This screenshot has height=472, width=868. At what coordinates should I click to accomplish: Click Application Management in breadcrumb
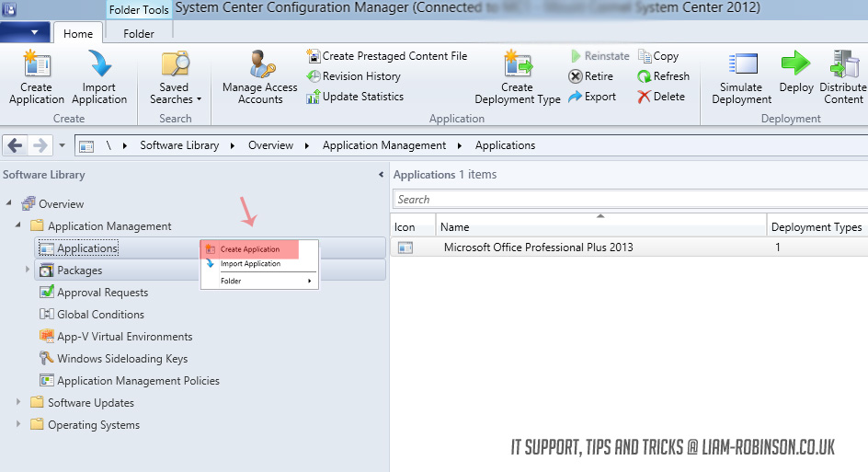384,145
